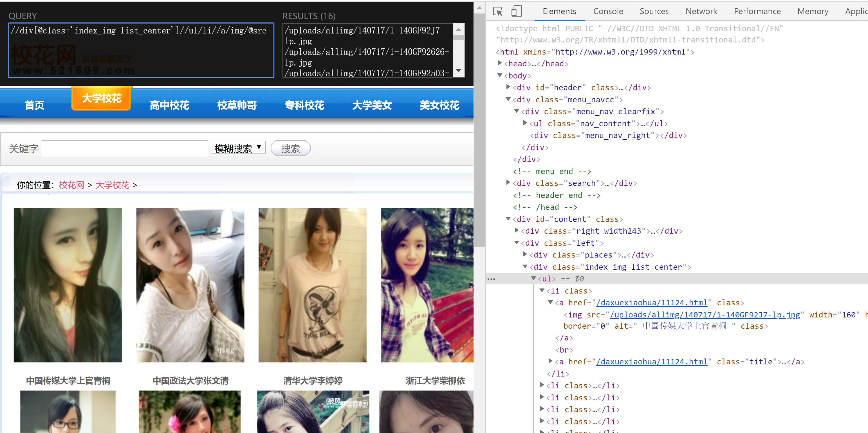Open the 高中校花 navigation link
Screen dimensions: 868x433
point(169,105)
